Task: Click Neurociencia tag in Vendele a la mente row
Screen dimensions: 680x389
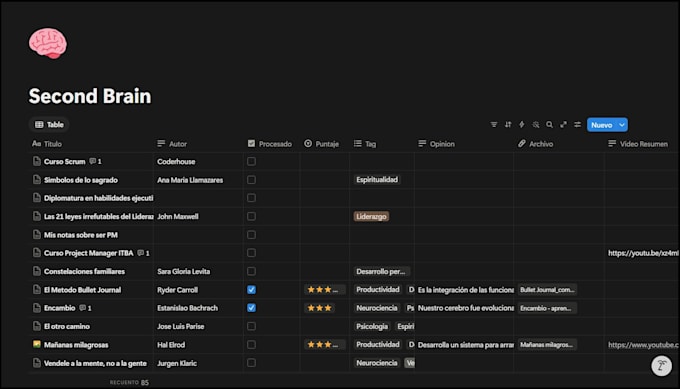Action: click(377, 363)
